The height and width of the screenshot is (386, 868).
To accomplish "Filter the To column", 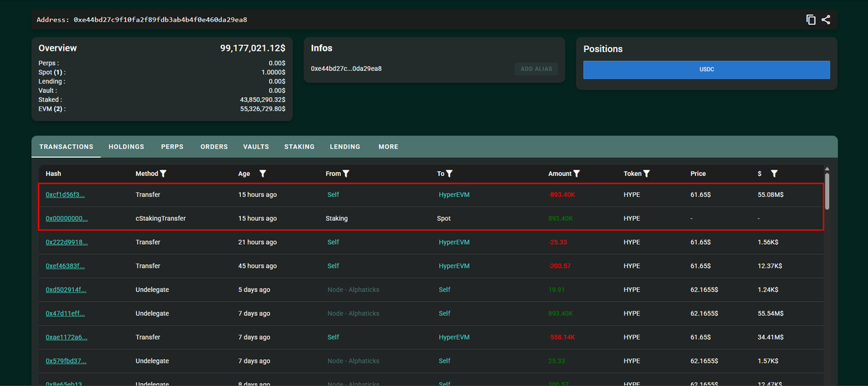I will click(449, 174).
